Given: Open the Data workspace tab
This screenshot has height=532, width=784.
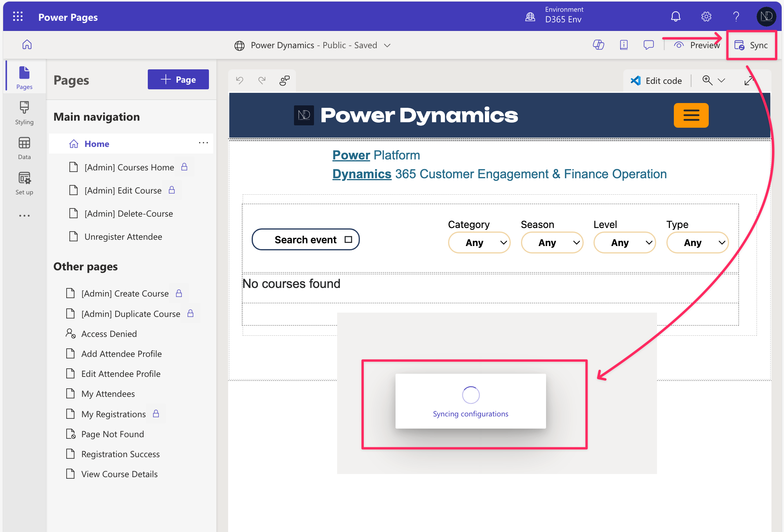Looking at the screenshot, I should click(24, 148).
